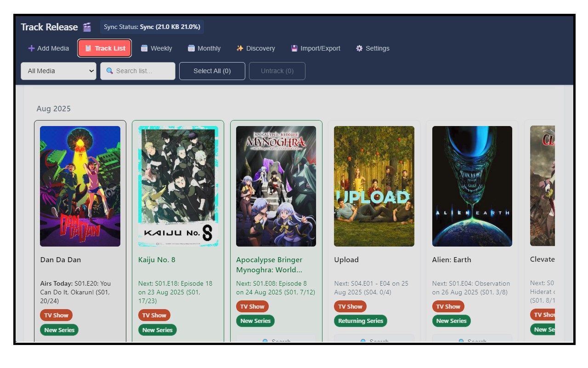Click the Track Release app title
Image resolution: width=588 pixels, height=368 pixels.
[x=49, y=27]
